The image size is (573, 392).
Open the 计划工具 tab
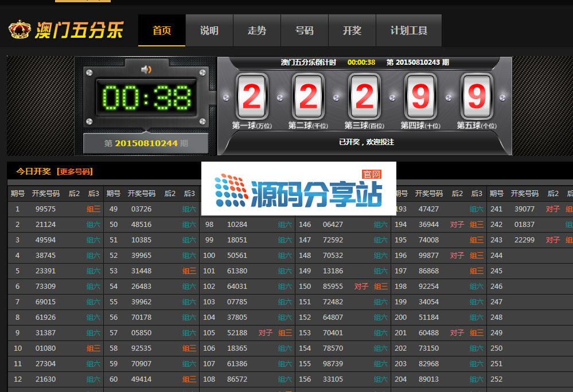(409, 31)
